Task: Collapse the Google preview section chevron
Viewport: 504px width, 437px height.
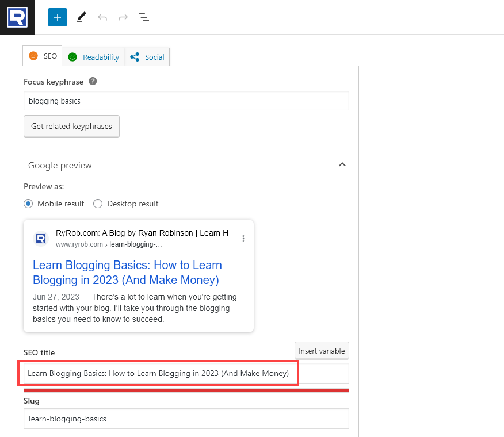Action: (342, 165)
